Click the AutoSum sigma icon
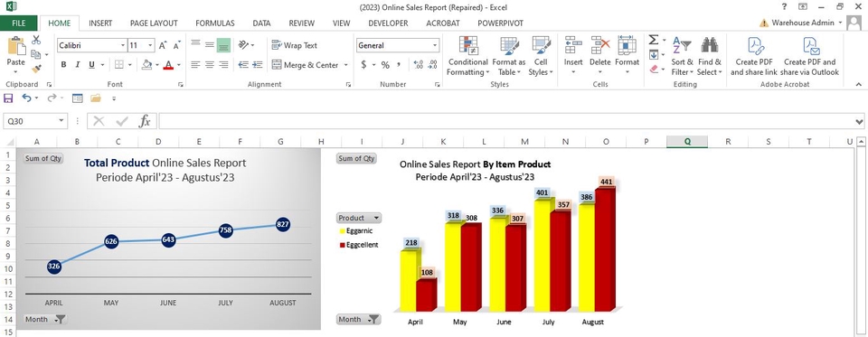Screen dimensions: 868x337 point(654,40)
